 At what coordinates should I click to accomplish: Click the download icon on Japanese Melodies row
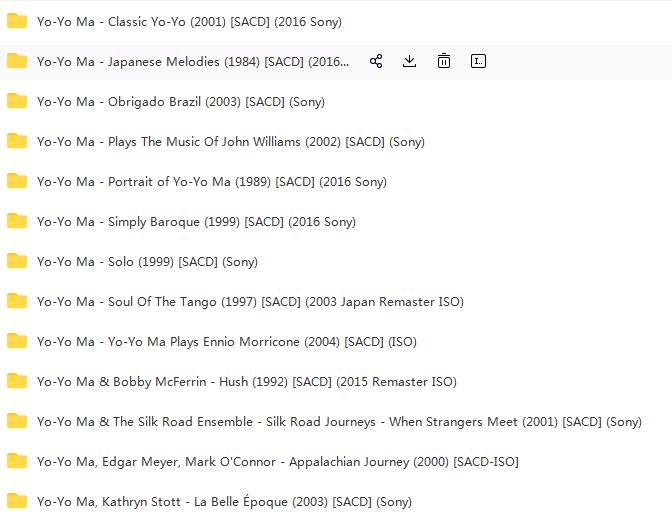coord(410,61)
